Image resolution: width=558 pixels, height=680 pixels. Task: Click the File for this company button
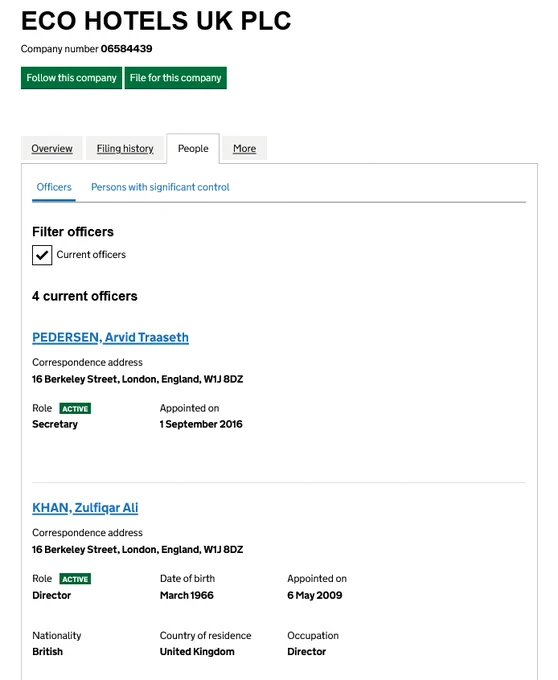pos(176,78)
